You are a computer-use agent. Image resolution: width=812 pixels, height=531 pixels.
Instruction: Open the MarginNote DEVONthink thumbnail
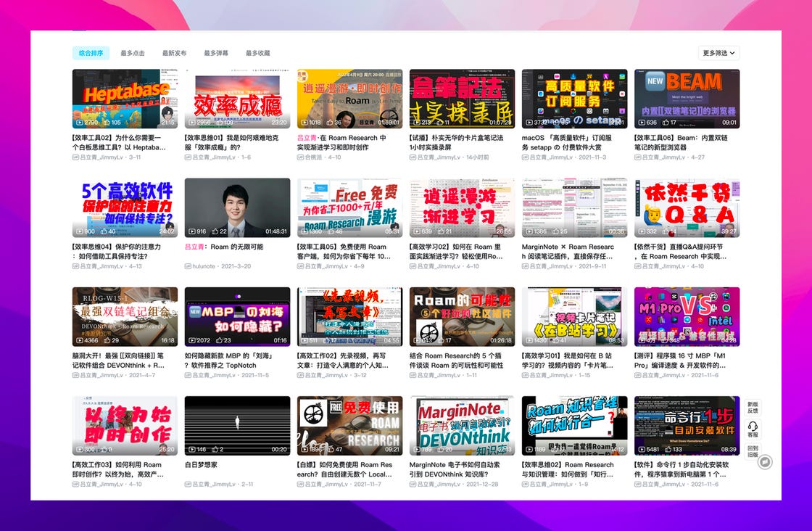(x=462, y=426)
